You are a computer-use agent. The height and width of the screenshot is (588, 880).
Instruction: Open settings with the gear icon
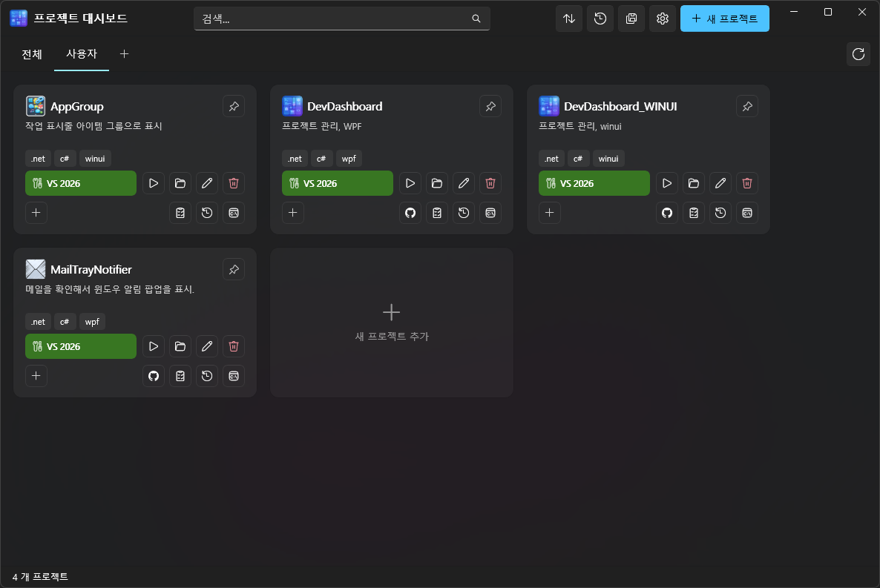(x=663, y=19)
